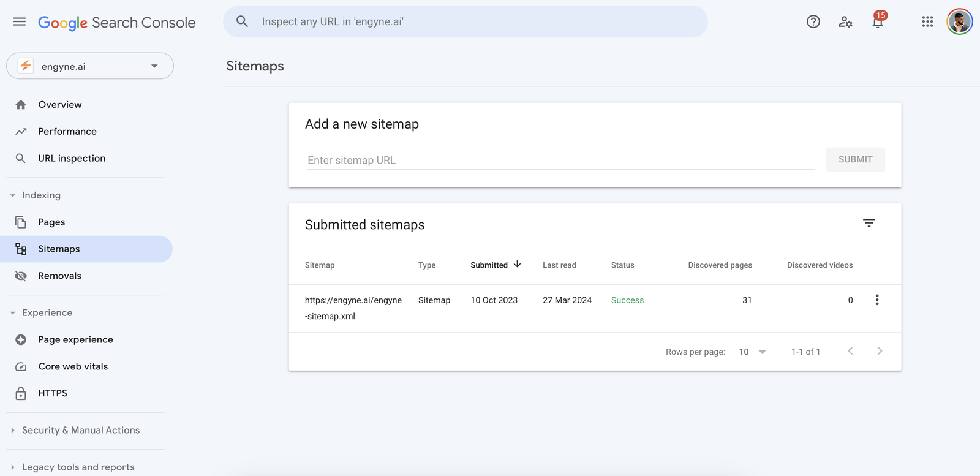The height and width of the screenshot is (476, 980).
Task: Sort by the Submitted column header
Action: (489, 265)
